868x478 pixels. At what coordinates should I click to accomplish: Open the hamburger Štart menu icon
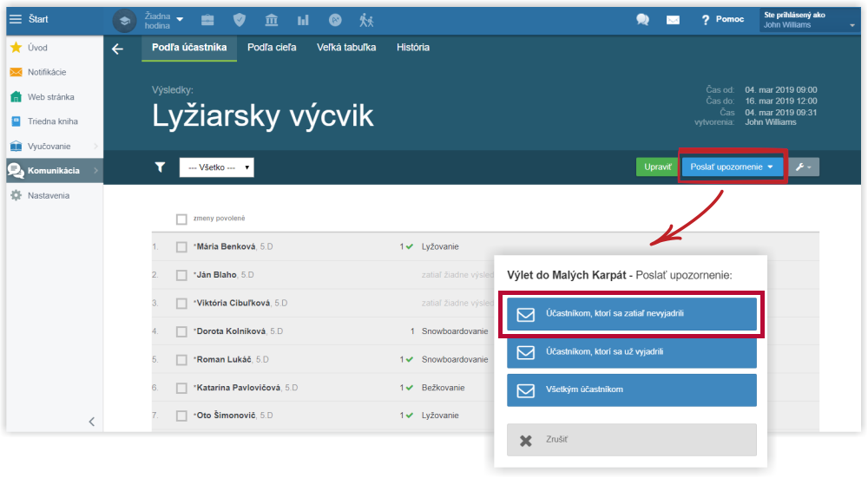[16, 19]
